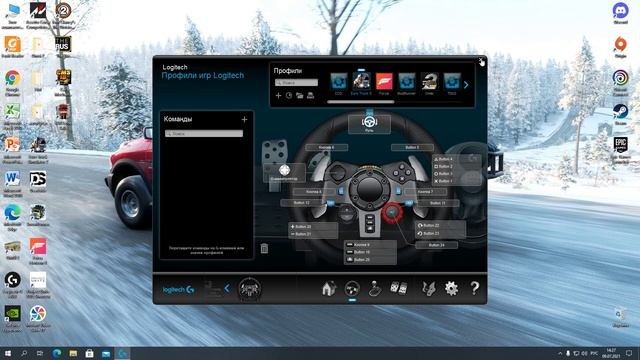This screenshot has height=360, width=640.
Task: Select the Dirt profile thumbnail
Action: point(429,82)
